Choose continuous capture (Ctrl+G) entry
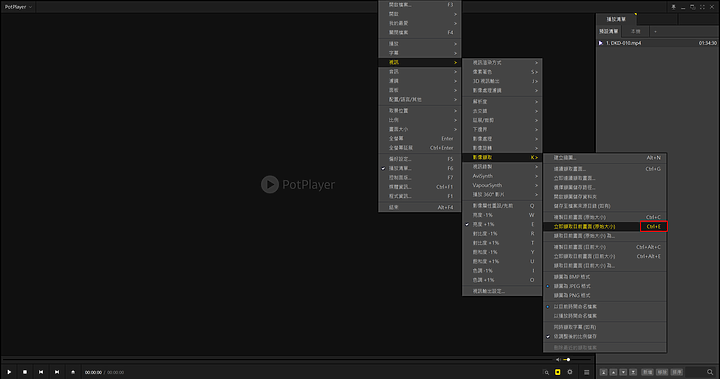 [x=605, y=169]
